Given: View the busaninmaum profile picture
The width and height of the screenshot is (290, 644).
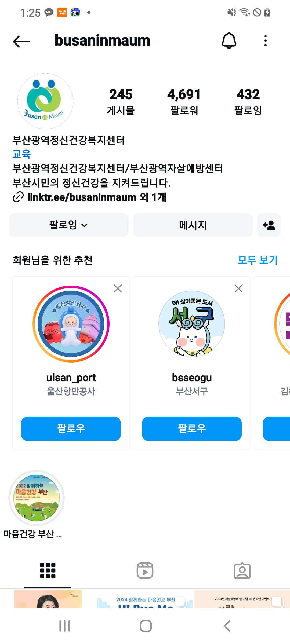Looking at the screenshot, I should click(x=45, y=101).
